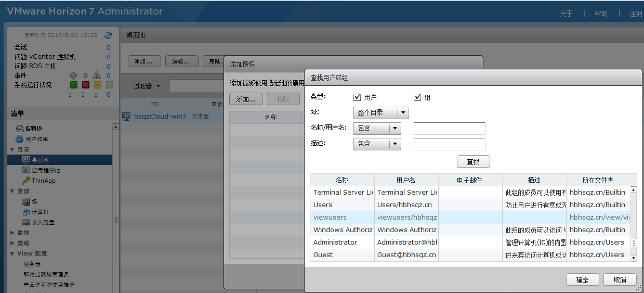The width and height of the screenshot is (644, 293).
Task: Toggle the 组 group type checkbox
Action: (417, 97)
